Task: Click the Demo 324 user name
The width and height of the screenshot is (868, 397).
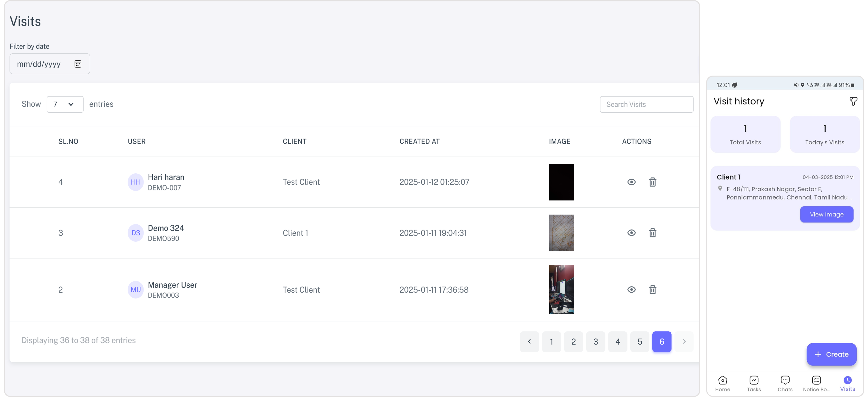Action: 166,228
